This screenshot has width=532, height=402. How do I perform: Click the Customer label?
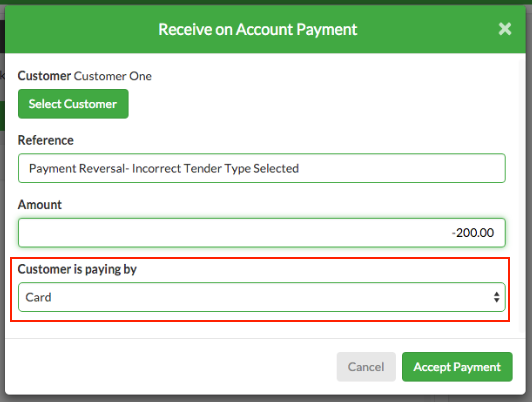[x=44, y=76]
